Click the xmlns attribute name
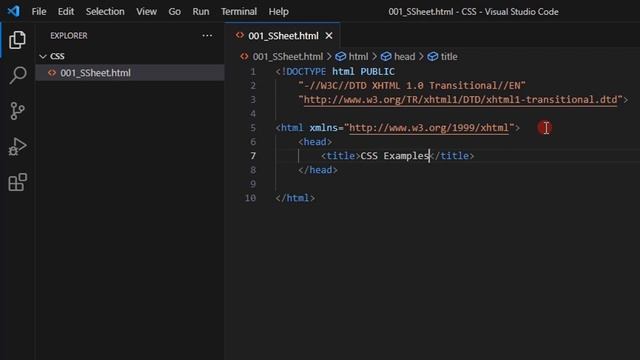Image resolution: width=640 pixels, height=360 pixels. [x=323, y=128]
